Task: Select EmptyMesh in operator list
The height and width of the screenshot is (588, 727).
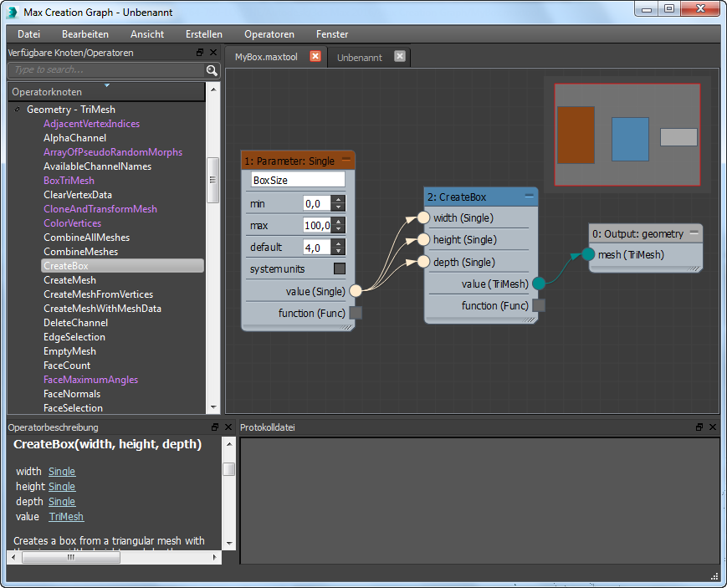Action: 69,351
